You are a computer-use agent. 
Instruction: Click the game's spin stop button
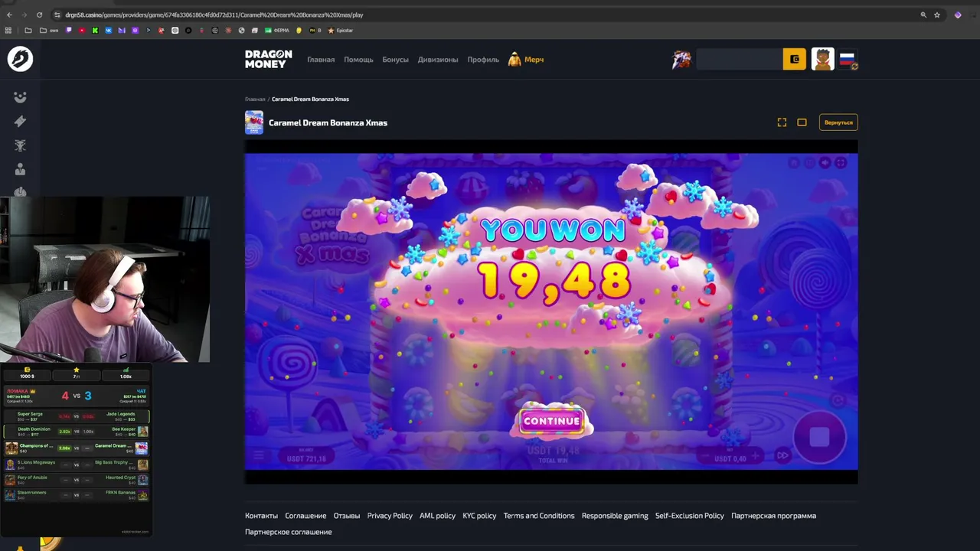(819, 437)
